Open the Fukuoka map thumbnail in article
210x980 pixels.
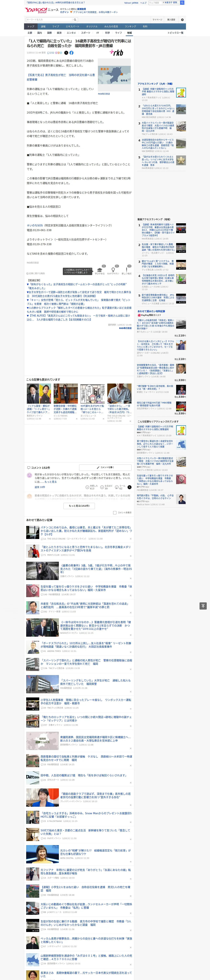click(x=114, y=75)
